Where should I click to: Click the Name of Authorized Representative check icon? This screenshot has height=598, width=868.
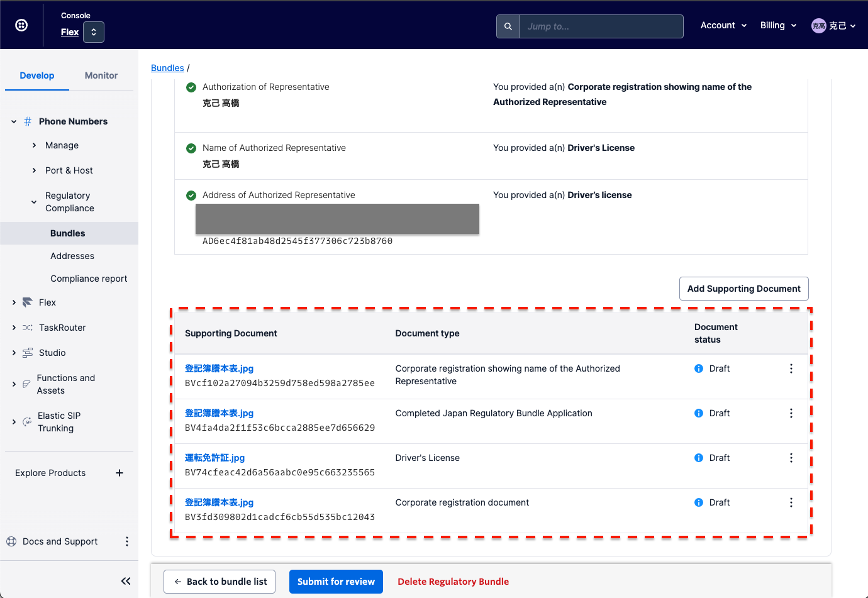point(191,148)
